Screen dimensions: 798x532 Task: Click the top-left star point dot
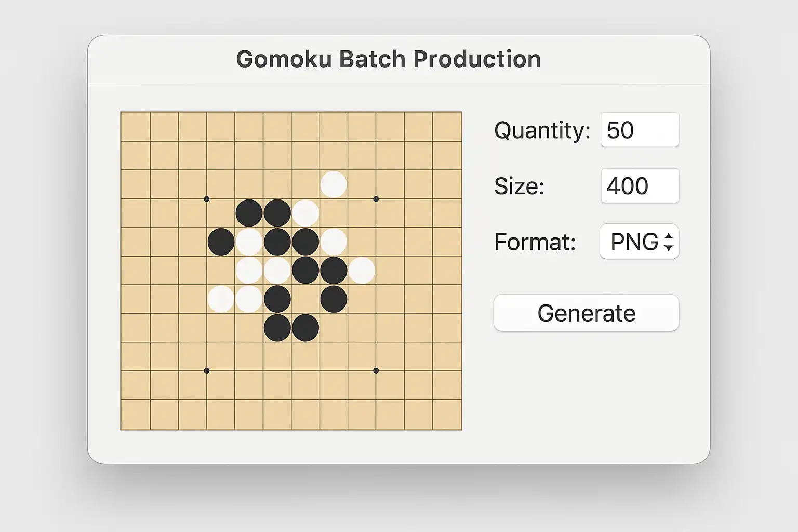point(207,199)
